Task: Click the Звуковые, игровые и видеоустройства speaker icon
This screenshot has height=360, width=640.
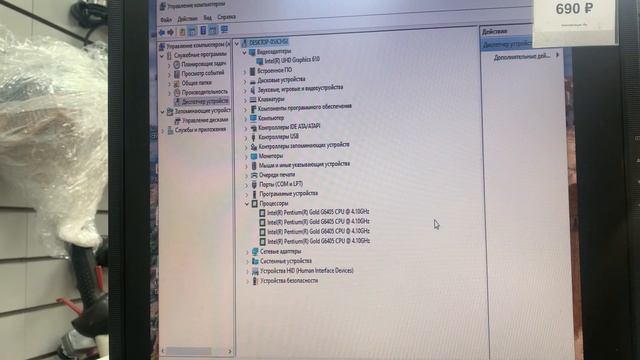Action: click(x=253, y=90)
